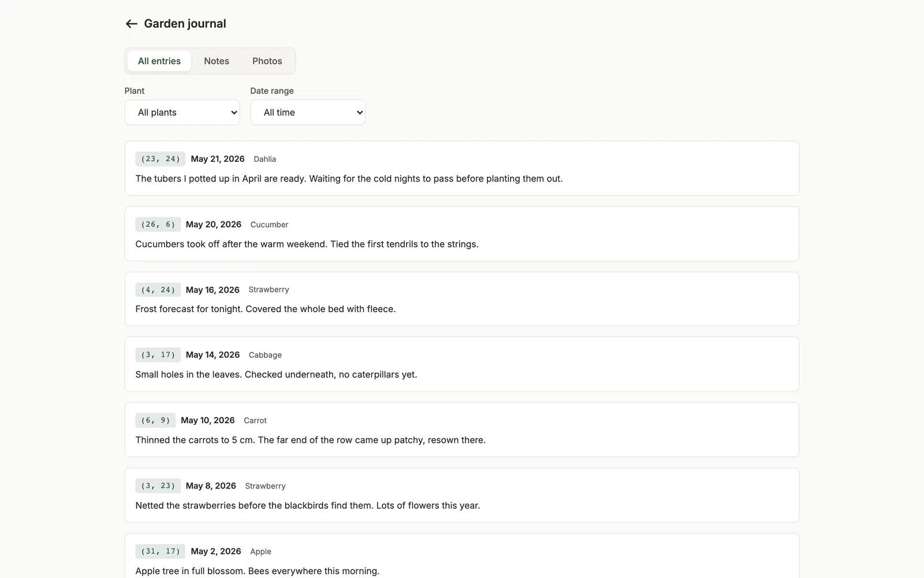
Task: Click the Carrot plant label
Action: coord(255,420)
